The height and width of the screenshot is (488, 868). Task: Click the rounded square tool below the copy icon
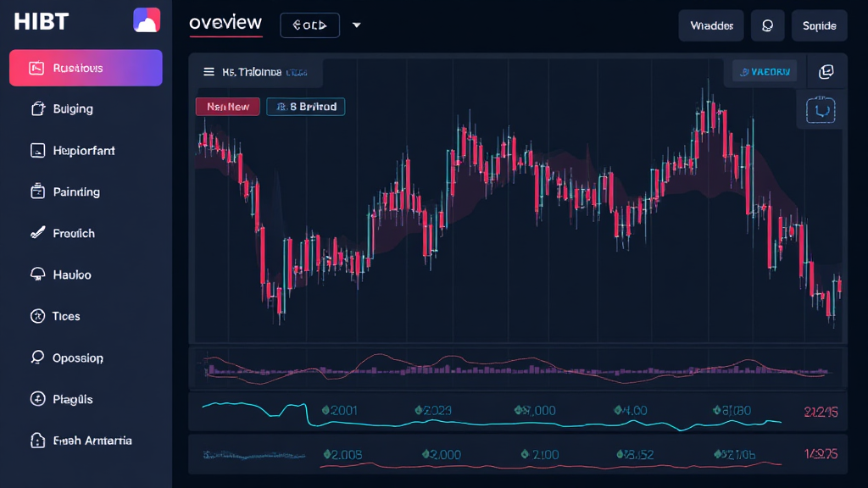point(821,110)
